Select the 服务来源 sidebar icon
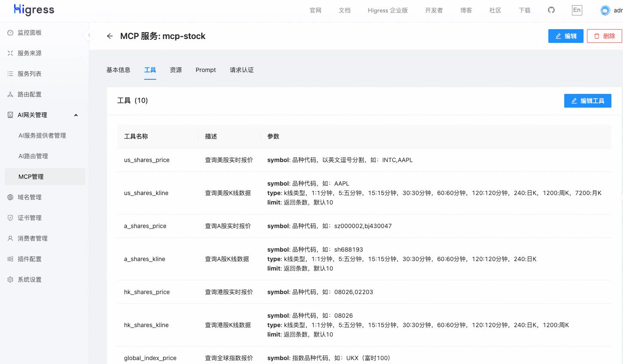The image size is (623, 364). 9,53
